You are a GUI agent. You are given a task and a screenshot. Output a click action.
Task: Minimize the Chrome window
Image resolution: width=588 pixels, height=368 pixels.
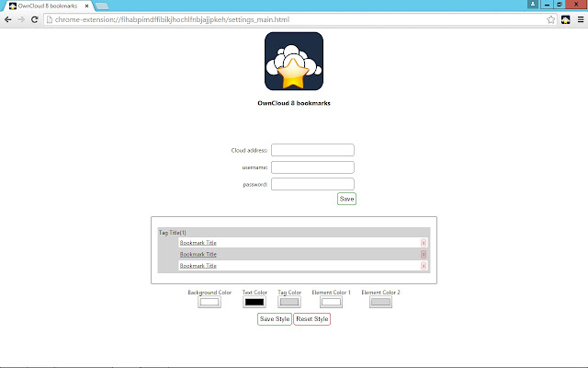pyautogui.click(x=547, y=4)
